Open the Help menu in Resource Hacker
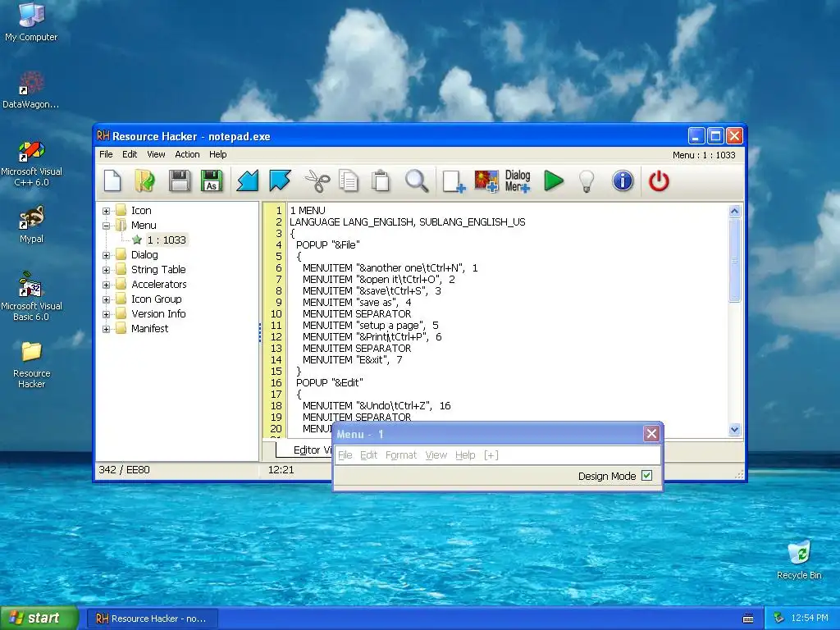The height and width of the screenshot is (630, 840). point(218,154)
